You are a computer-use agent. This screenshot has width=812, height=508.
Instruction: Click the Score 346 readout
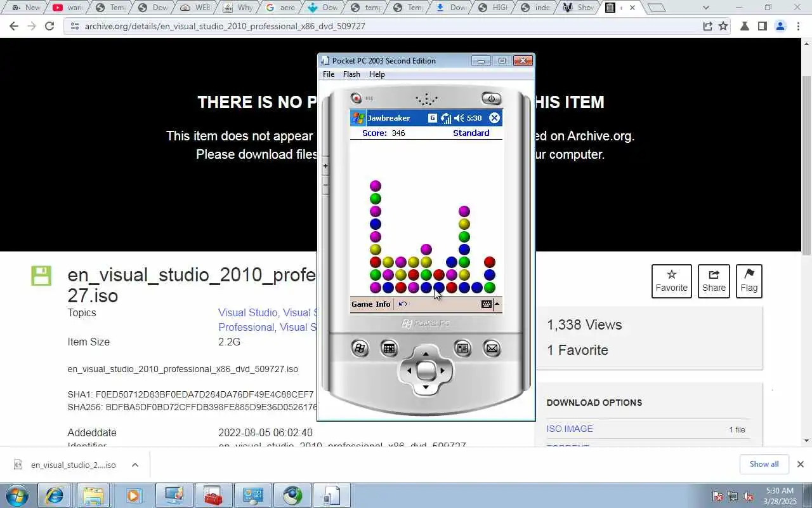[384, 133]
